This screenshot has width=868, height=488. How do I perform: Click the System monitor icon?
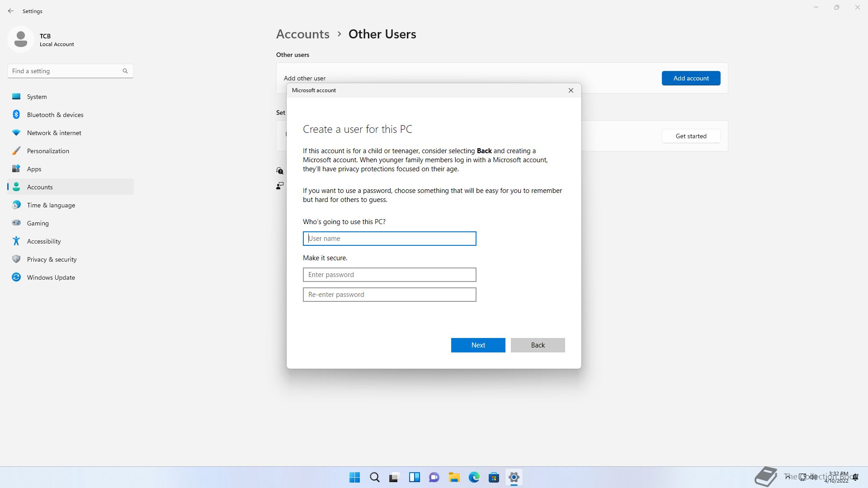pos(16,96)
